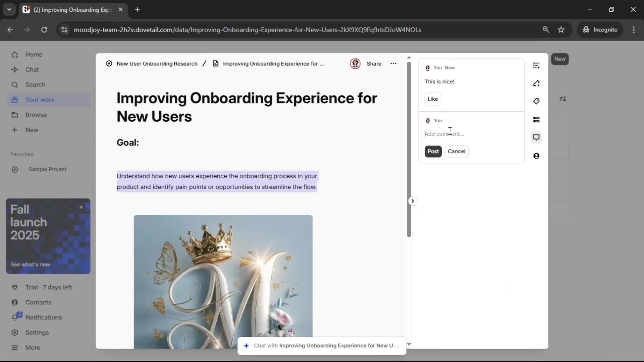Open the browser tab search dropdown

9,9
